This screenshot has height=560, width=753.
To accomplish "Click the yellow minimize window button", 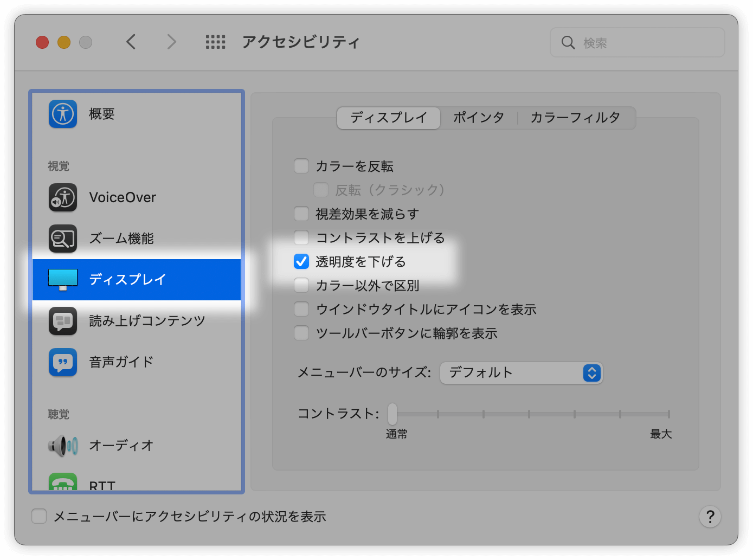I will click(64, 42).
